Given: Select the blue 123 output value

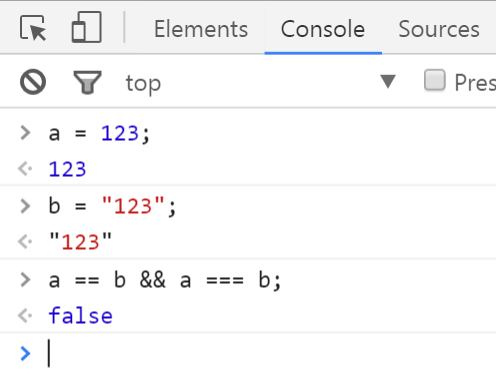Looking at the screenshot, I should (x=67, y=169).
